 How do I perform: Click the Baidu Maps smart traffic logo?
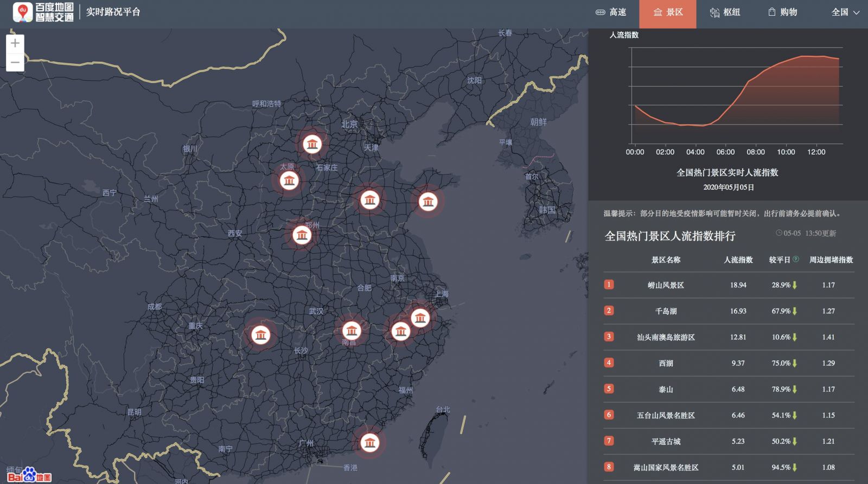(x=43, y=12)
